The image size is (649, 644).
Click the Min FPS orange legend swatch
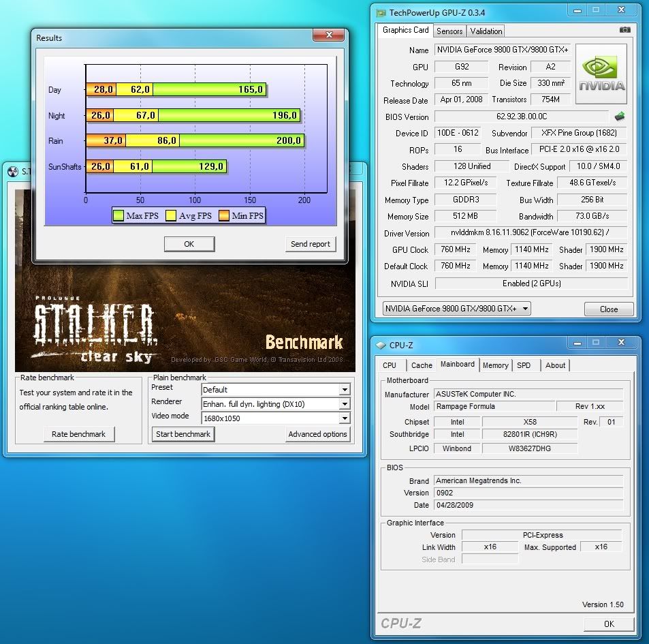(x=223, y=216)
